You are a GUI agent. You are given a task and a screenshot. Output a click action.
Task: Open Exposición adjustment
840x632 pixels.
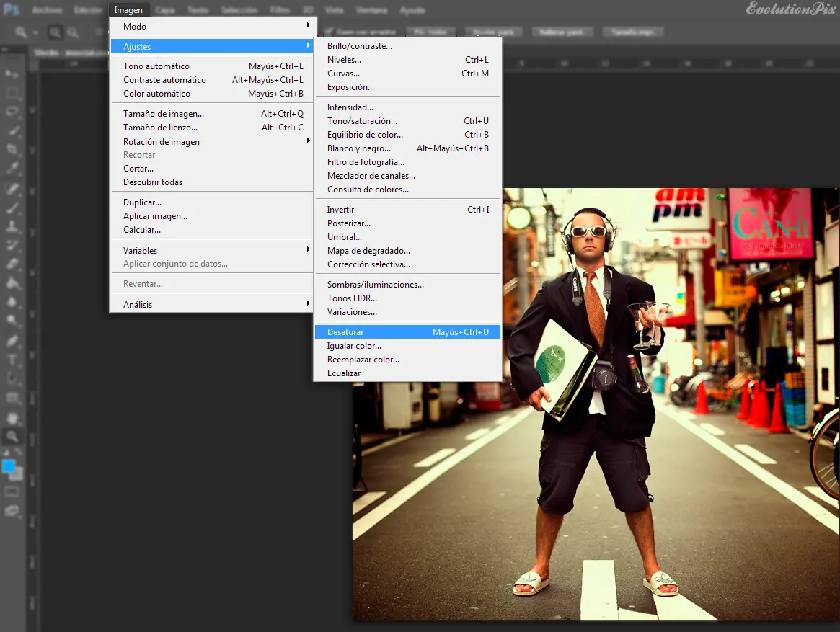pos(407,86)
